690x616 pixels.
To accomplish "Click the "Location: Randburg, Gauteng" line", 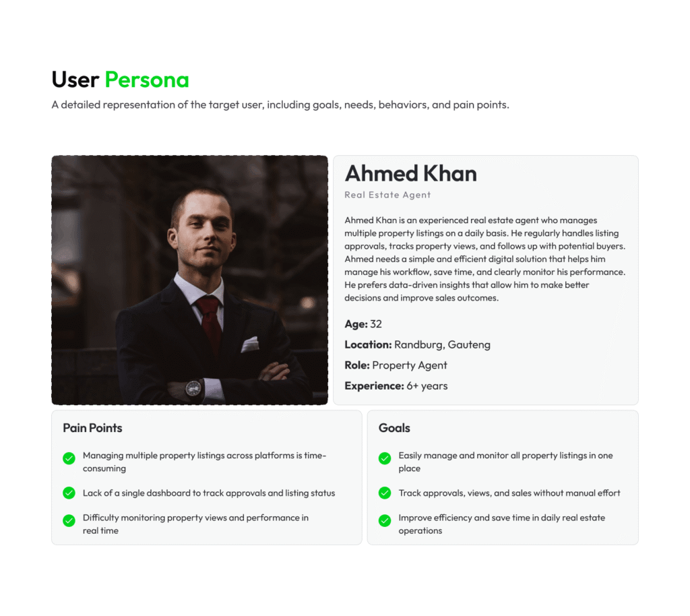I will (x=417, y=344).
